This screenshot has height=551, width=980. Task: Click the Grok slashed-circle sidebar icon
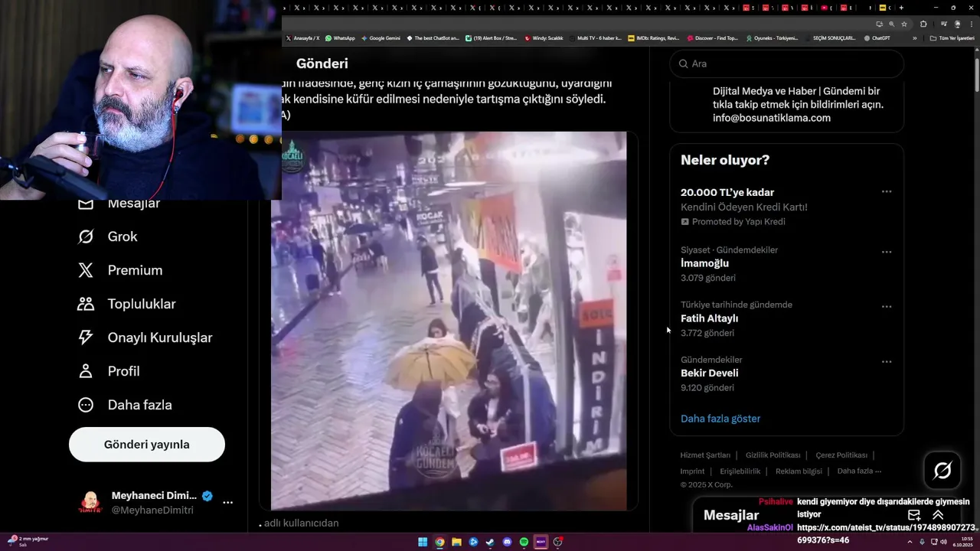(x=86, y=236)
